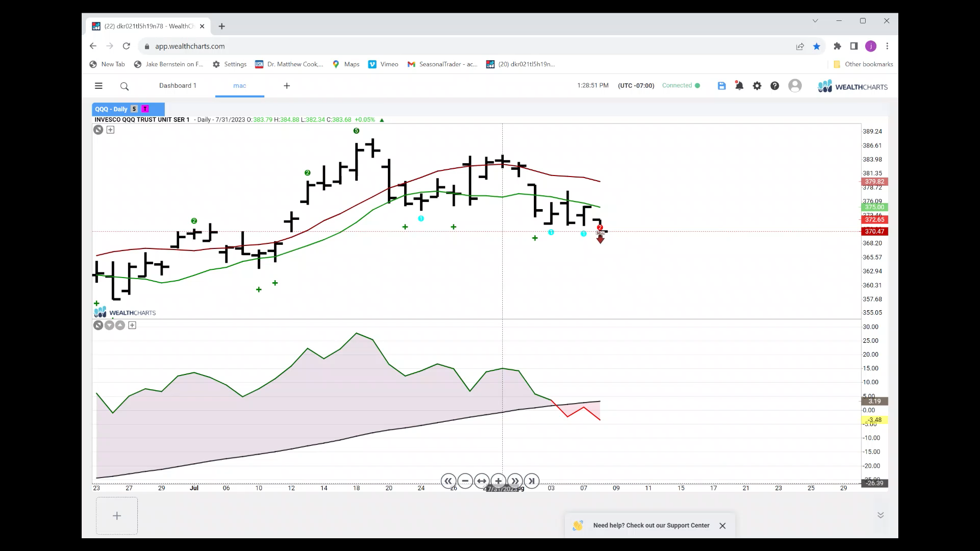This screenshot has height=551, width=980.
Task: Move the oscillator pane down
Action: pos(109,325)
